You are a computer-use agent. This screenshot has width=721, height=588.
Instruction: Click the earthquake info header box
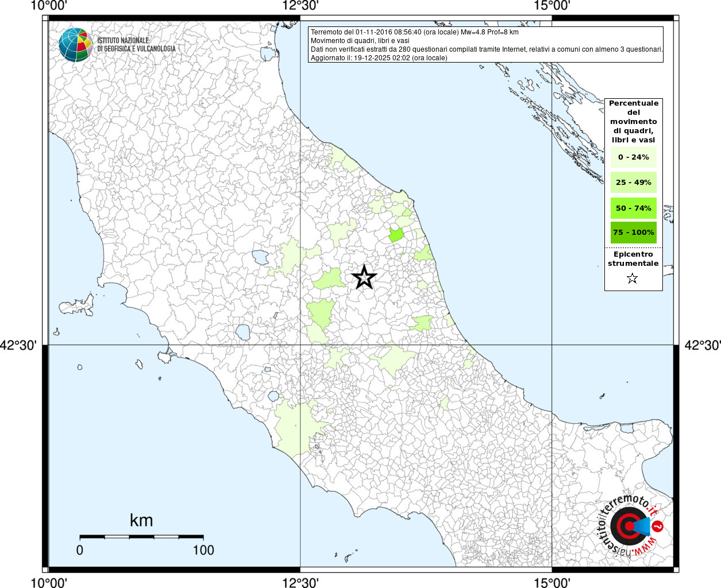[486, 45]
